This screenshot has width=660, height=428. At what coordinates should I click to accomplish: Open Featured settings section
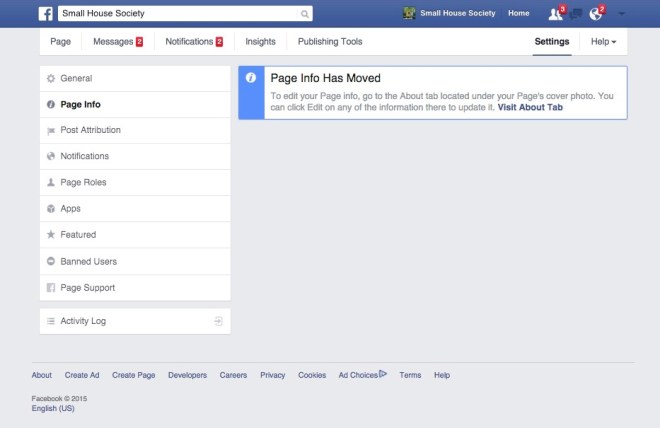(135, 234)
